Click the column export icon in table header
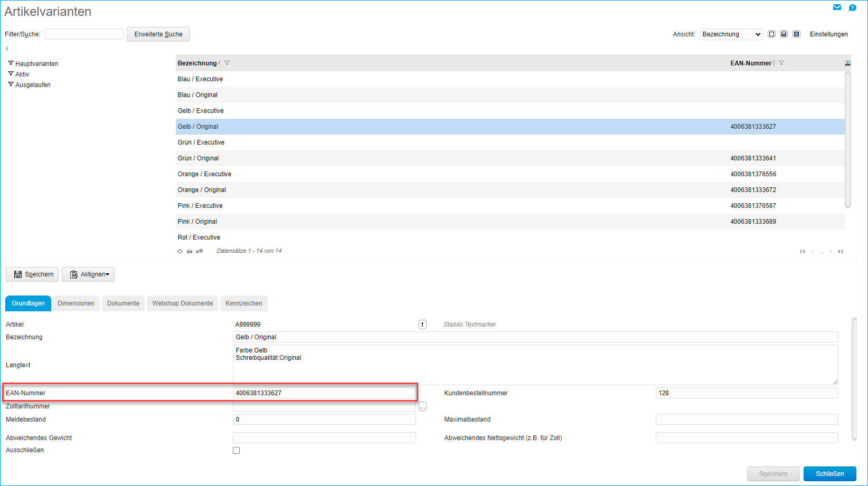 click(847, 63)
